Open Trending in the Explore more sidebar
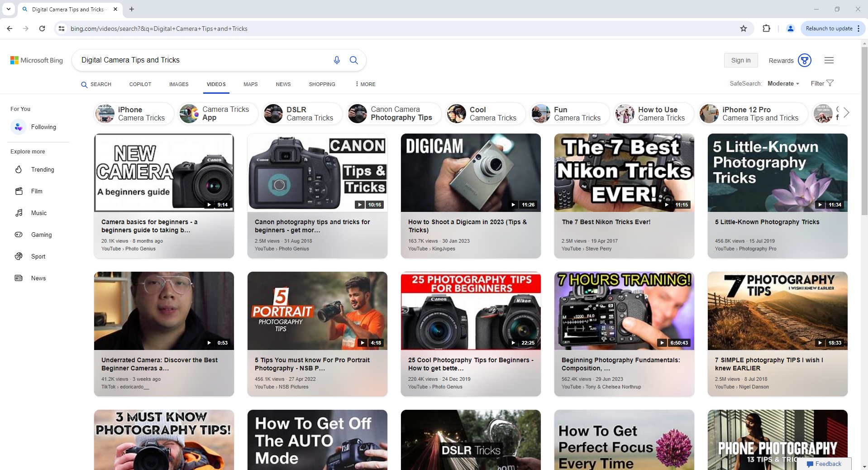 (x=19, y=169)
